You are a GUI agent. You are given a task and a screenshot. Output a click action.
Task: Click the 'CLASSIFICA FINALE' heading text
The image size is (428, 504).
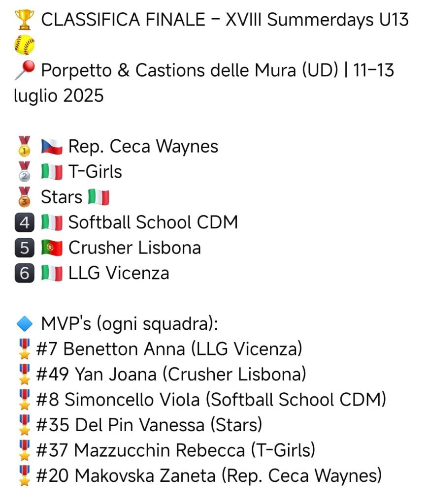(x=123, y=20)
